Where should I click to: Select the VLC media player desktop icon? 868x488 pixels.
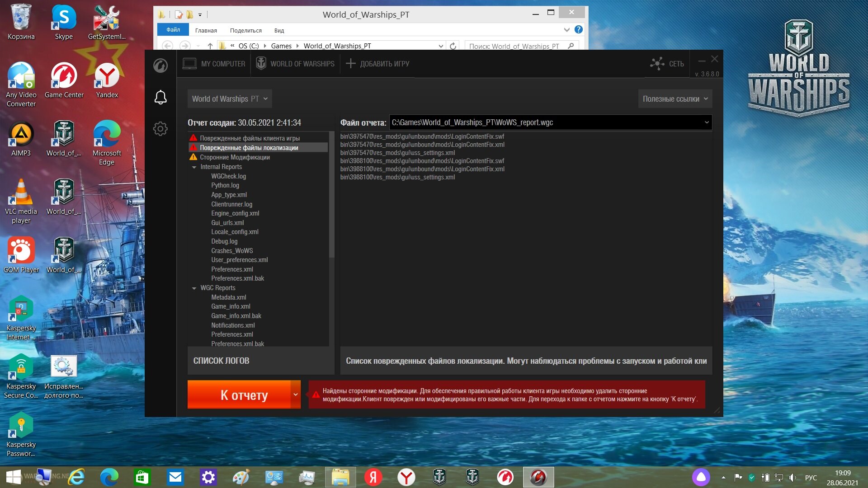[21, 201]
